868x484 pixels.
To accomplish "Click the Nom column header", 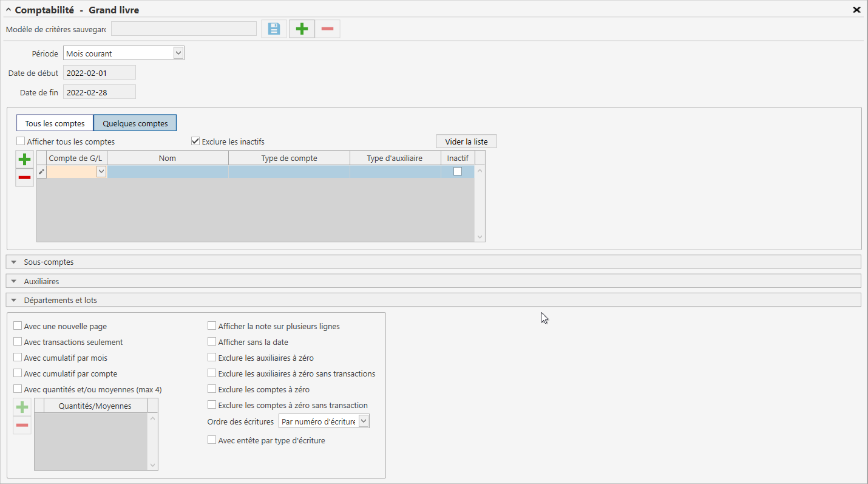I will pos(168,158).
